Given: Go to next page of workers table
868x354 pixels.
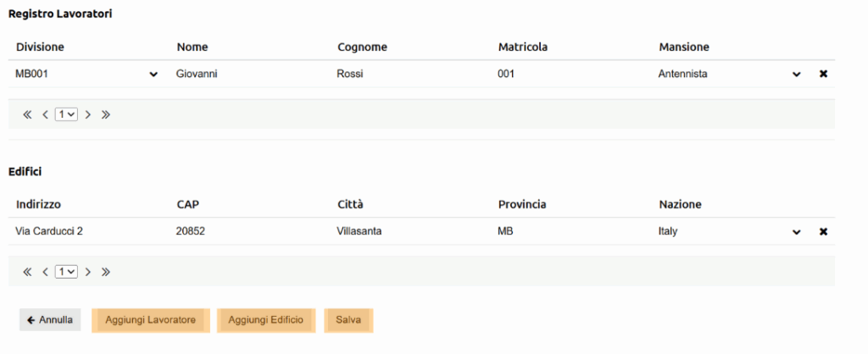Looking at the screenshot, I should 87,114.
